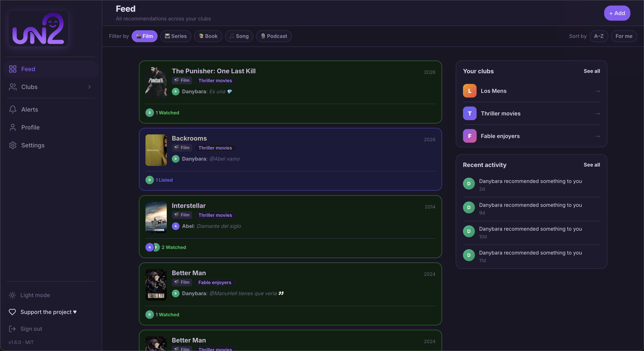The width and height of the screenshot is (644, 351).
Task: Click the Backrooms title
Action: [189, 138]
